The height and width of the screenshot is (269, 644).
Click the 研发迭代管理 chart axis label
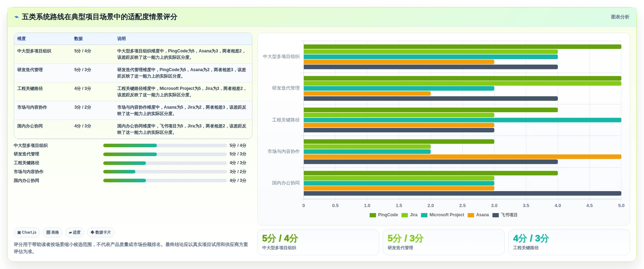286,88
